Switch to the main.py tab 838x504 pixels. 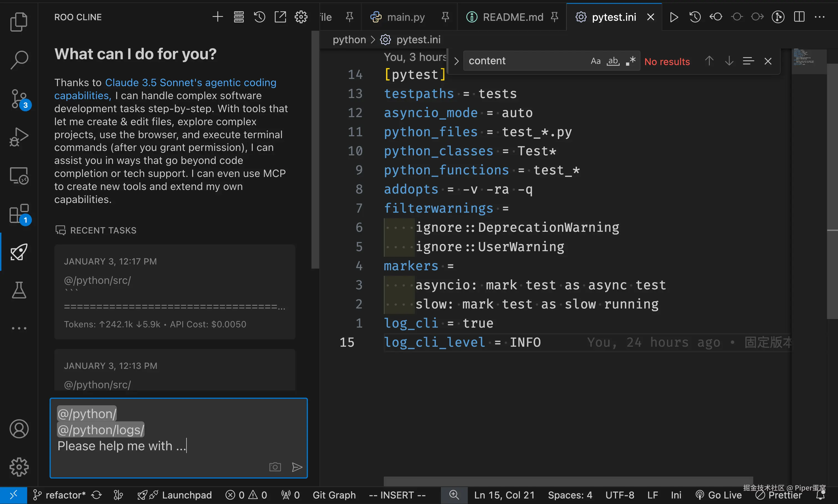[405, 17]
